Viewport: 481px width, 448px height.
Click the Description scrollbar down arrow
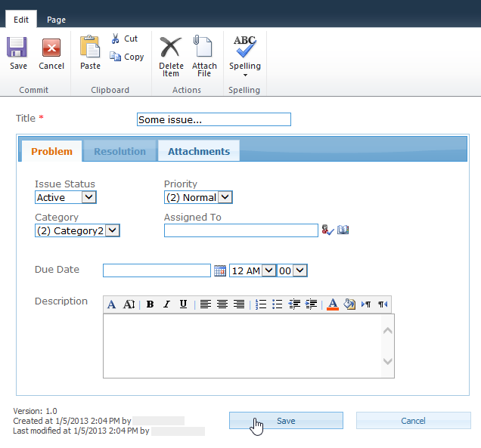click(x=388, y=361)
